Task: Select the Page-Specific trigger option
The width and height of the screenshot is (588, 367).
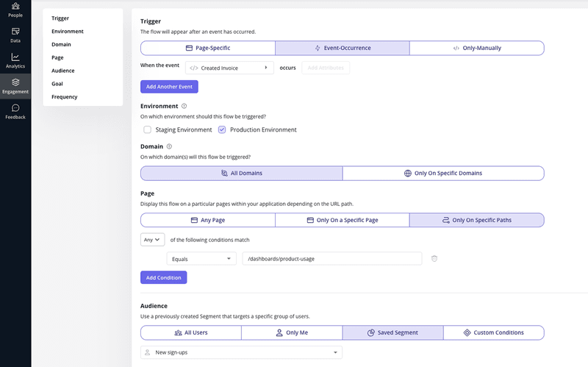Action: pos(208,48)
